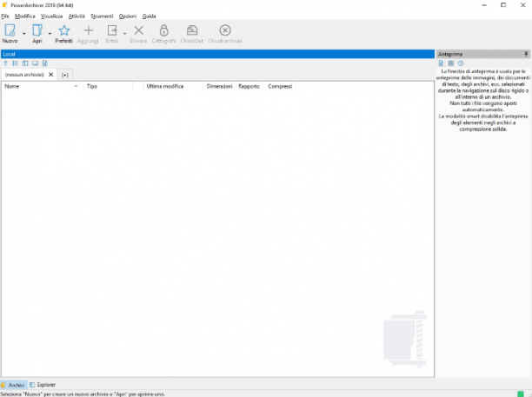Click the "La finestra di anteprima" description text
This screenshot has height=397, width=532.
(x=483, y=101)
